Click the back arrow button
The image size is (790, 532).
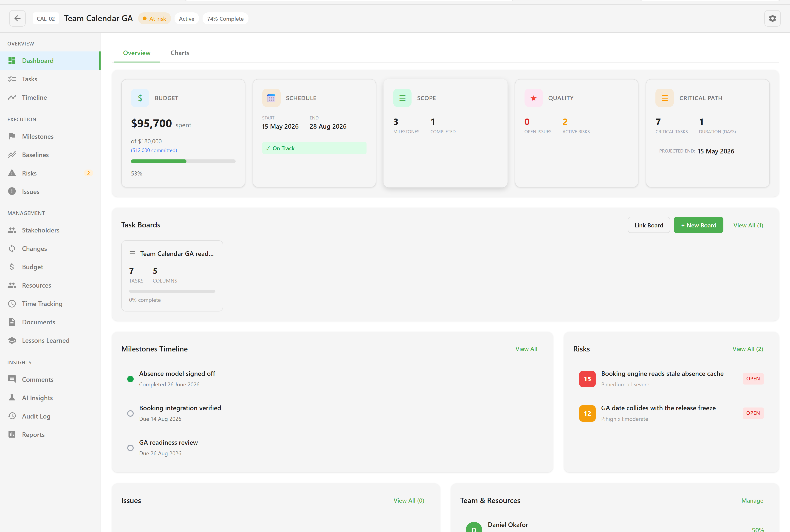(x=17, y=18)
